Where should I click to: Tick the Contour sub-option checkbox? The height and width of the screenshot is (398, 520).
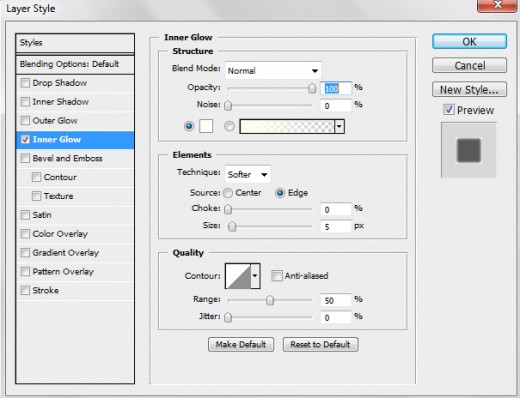point(36,177)
